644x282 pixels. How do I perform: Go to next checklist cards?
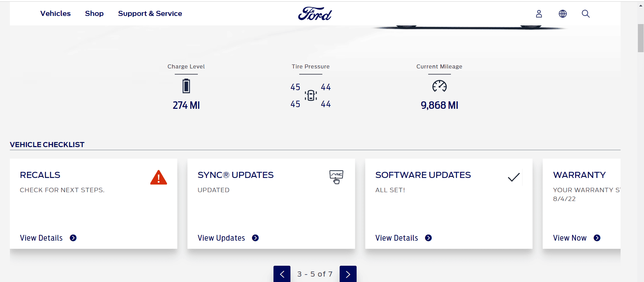coord(348,274)
